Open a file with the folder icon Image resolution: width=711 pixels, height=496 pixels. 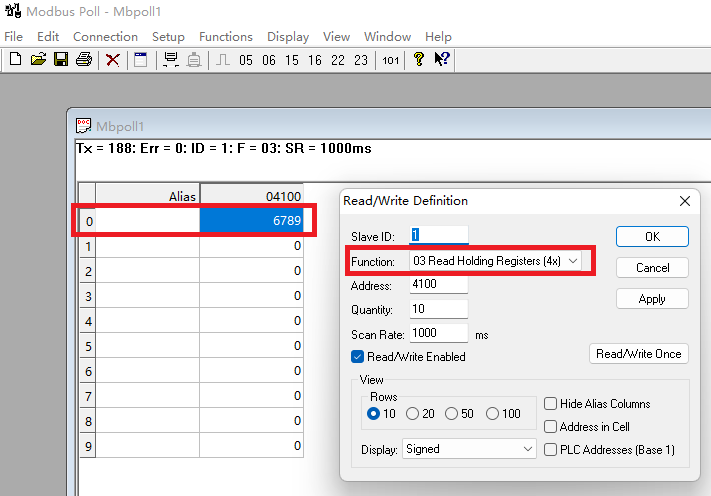coord(39,59)
